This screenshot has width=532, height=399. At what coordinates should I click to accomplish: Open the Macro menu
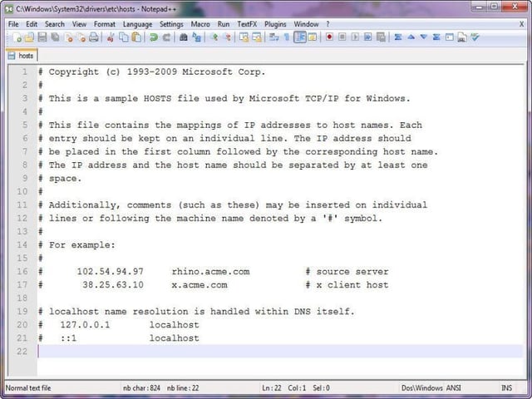coord(200,24)
